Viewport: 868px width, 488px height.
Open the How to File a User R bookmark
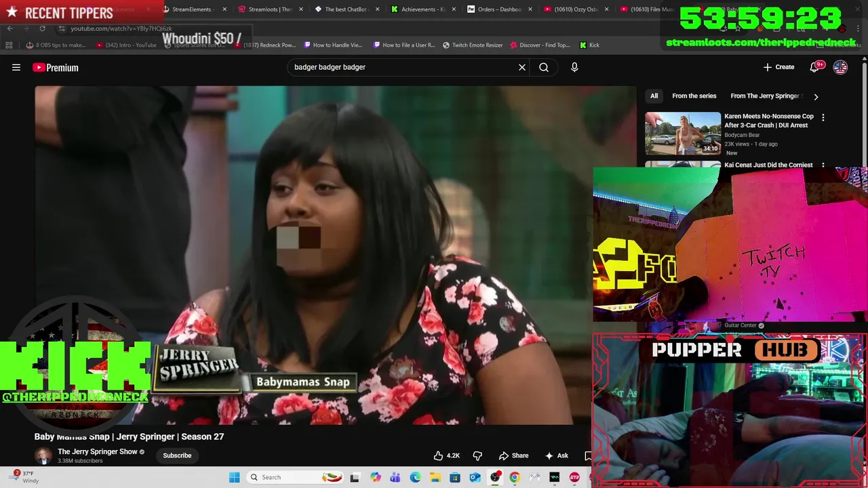[404, 45]
